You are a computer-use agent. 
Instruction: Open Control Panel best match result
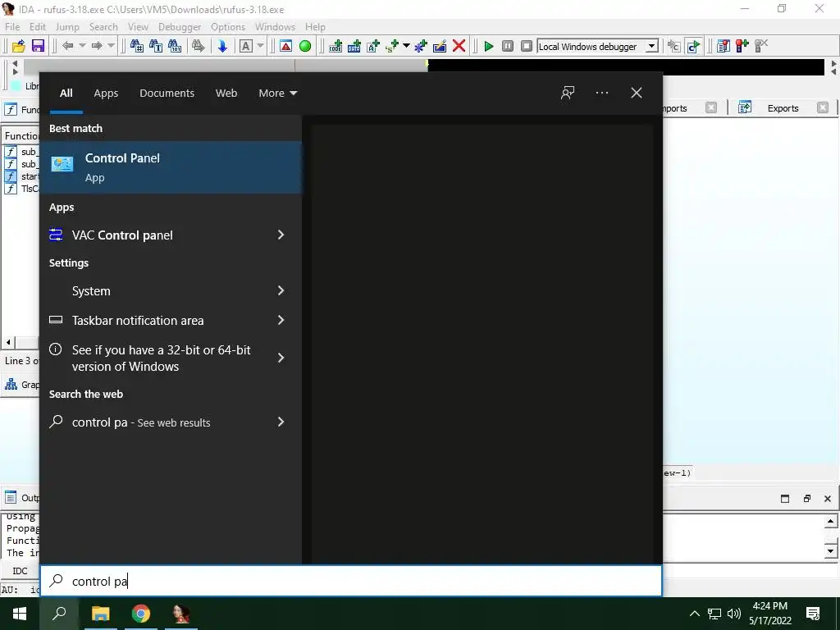pyautogui.click(x=171, y=167)
